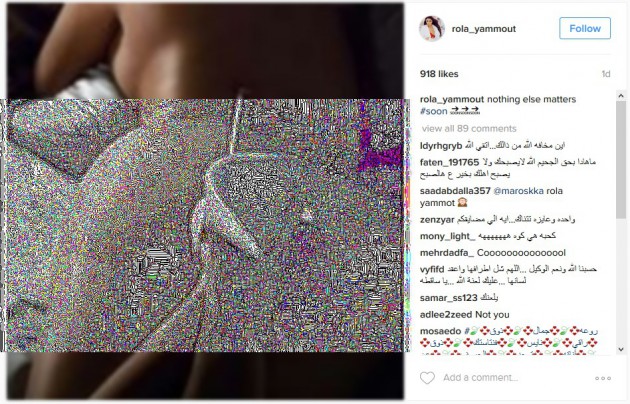Screen dimensions: 630x404
Task: Open mosaedo commenter profile
Action: click(x=440, y=331)
